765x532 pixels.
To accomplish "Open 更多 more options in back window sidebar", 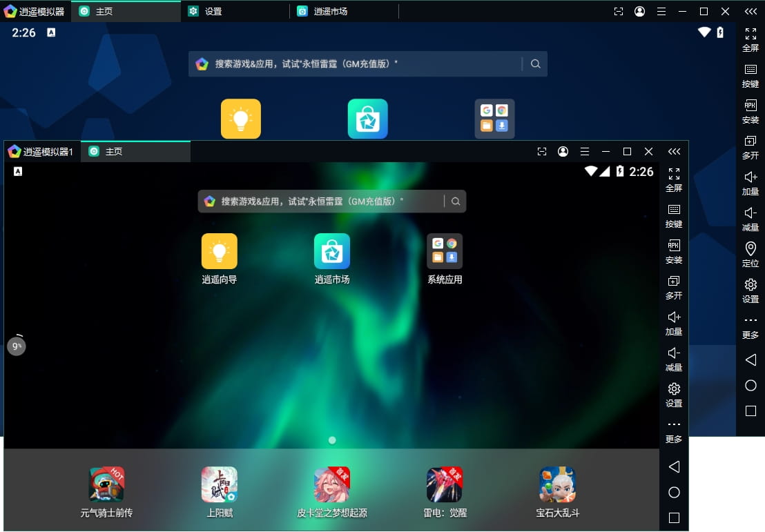I will (751, 327).
